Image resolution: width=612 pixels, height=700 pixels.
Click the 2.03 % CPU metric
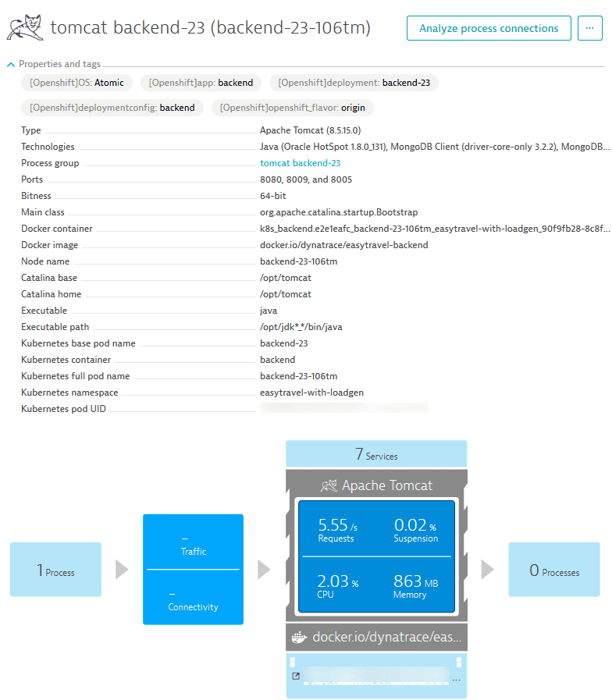[338, 586]
